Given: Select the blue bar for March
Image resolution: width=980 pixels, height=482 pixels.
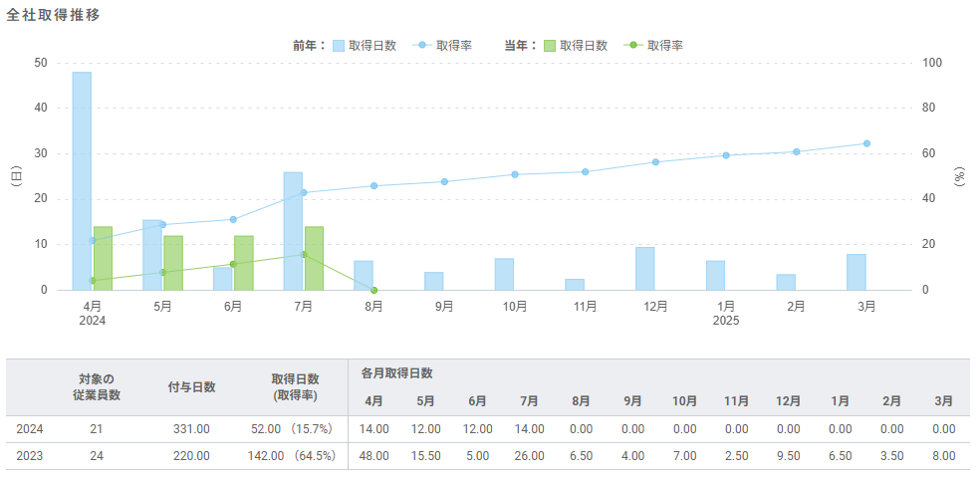Looking at the screenshot, I should [857, 272].
